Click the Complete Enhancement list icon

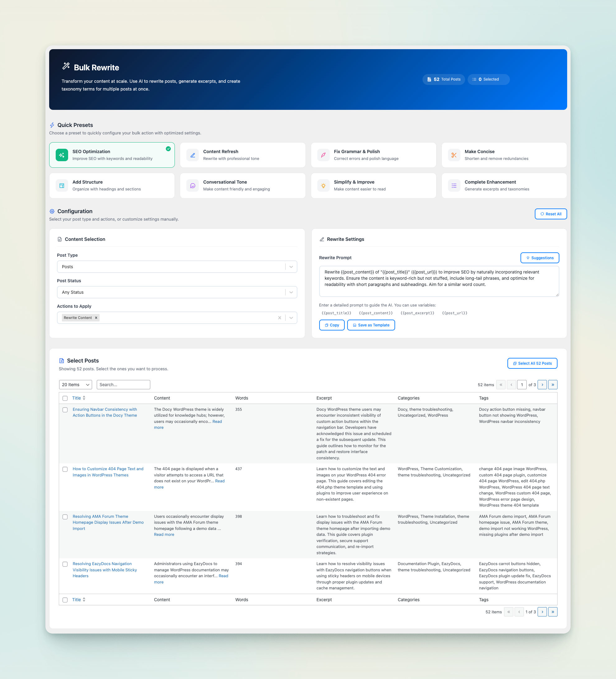tap(454, 185)
